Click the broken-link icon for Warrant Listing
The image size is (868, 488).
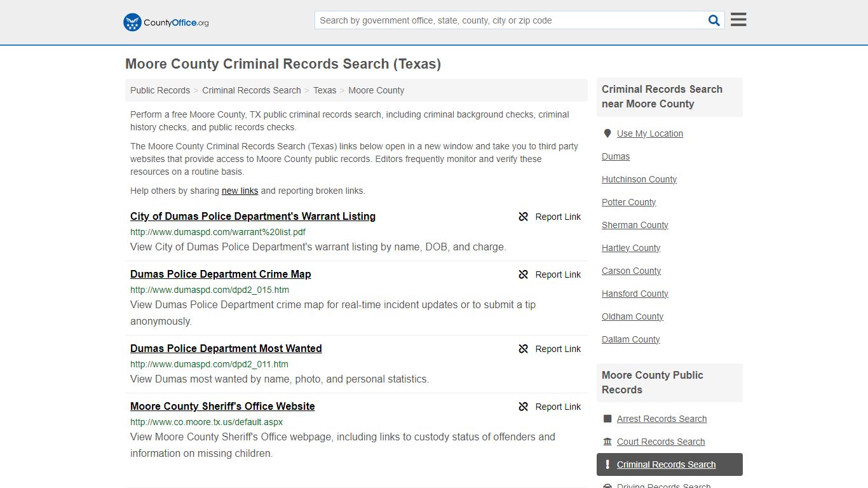point(524,217)
